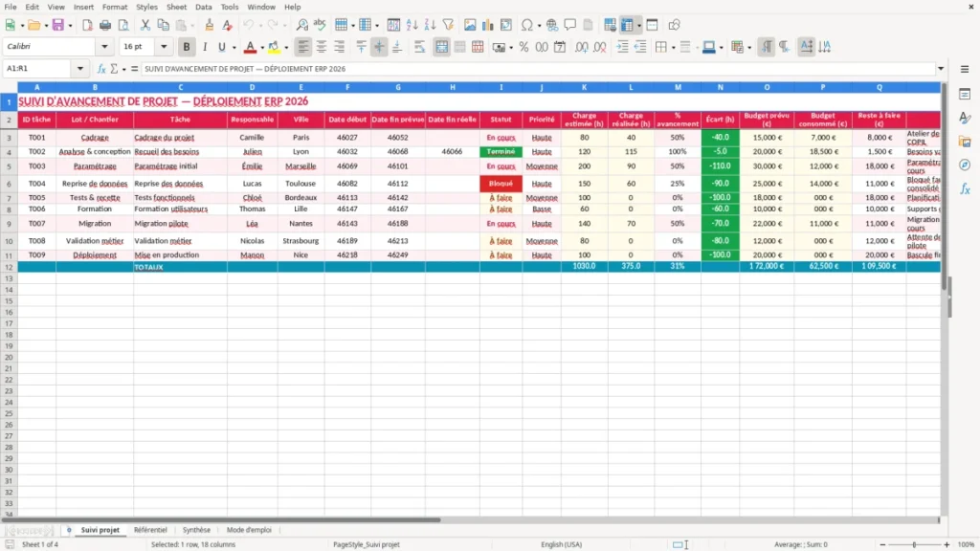Adjust the zoom slider handle
This screenshot has height=551, width=980.
914,544
